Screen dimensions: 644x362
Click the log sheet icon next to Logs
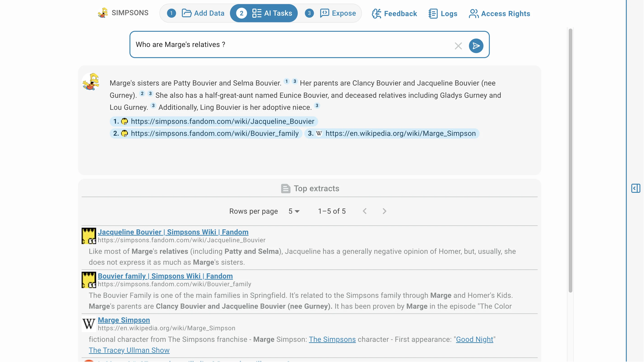pyautogui.click(x=433, y=14)
